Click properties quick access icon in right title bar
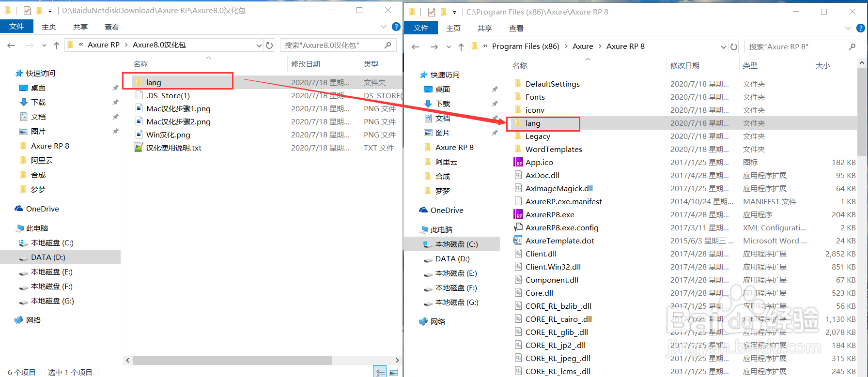 pyautogui.click(x=432, y=12)
